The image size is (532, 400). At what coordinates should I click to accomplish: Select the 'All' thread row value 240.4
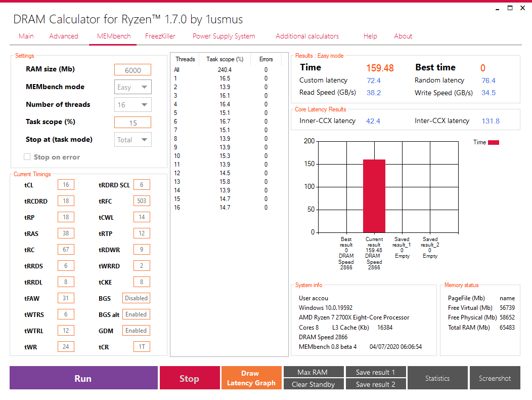pyautogui.click(x=225, y=70)
